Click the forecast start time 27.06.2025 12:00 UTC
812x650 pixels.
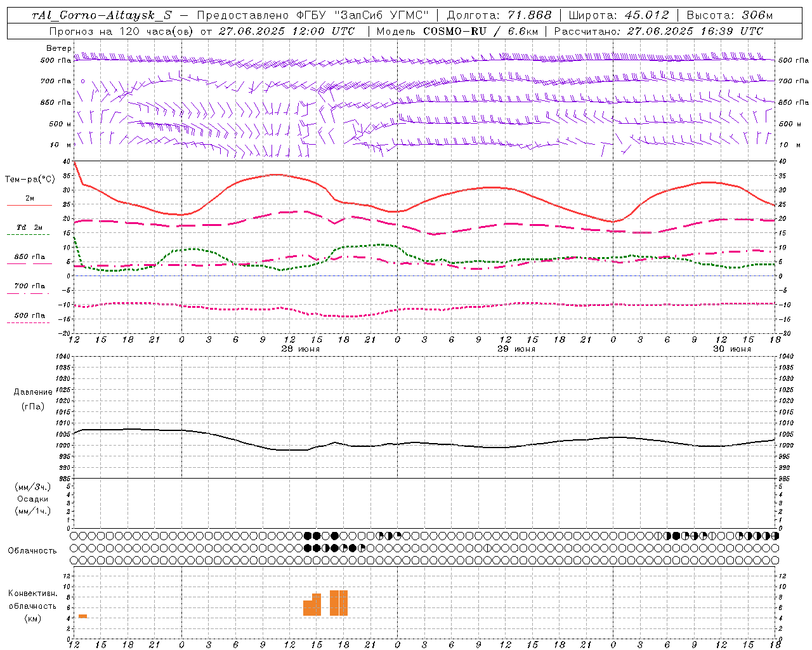pyautogui.click(x=287, y=31)
